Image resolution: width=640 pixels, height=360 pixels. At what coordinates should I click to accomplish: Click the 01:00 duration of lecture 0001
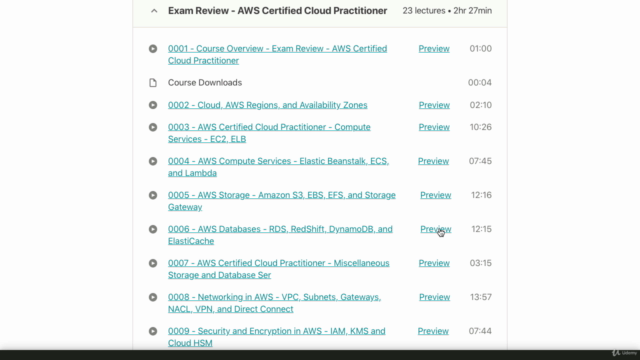pyautogui.click(x=480, y=49)
